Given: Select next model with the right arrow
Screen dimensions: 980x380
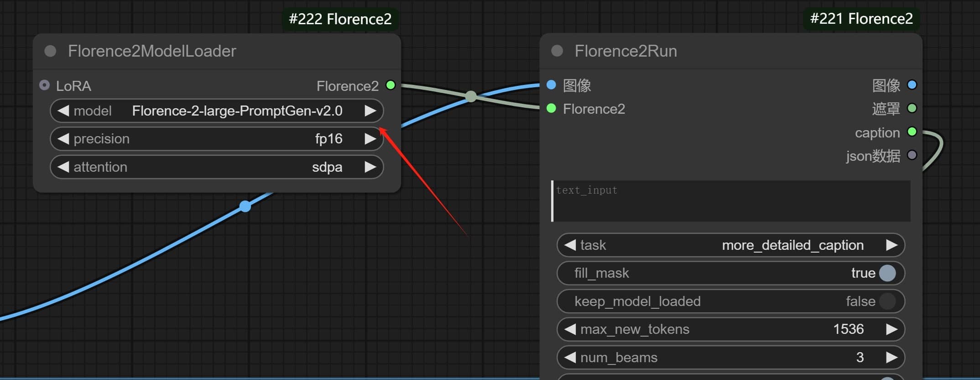Looking at the screenshot, I should [x=370, y=111].
